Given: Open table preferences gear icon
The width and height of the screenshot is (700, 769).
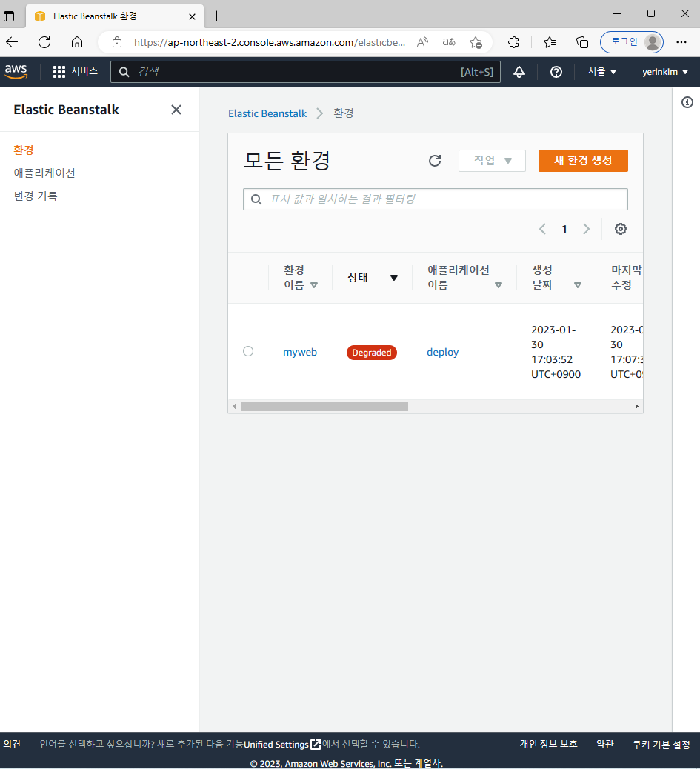Looking at the screenshot, I should [x=621, y=229].
